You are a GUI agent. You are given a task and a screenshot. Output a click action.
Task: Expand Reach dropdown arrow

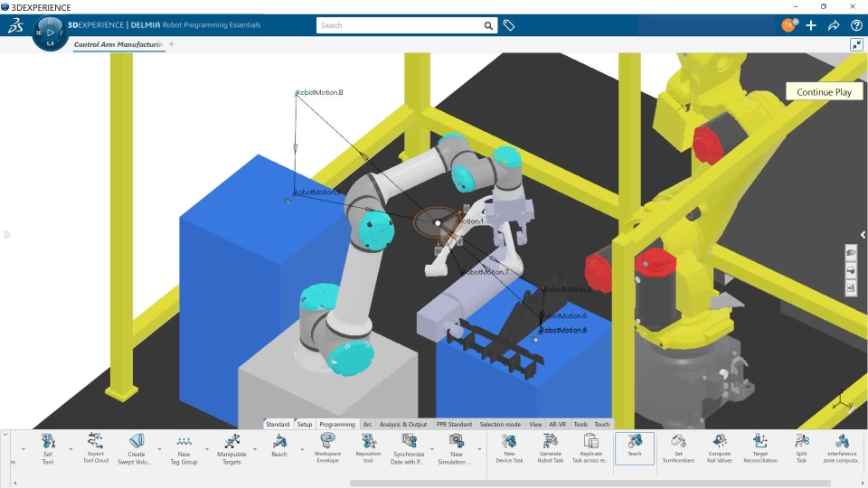(x=302, y=449)
